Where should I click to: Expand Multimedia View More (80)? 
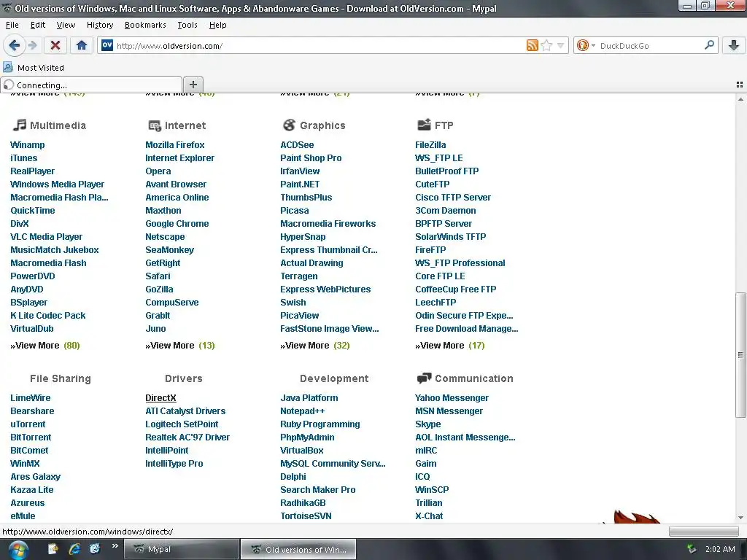44,345
